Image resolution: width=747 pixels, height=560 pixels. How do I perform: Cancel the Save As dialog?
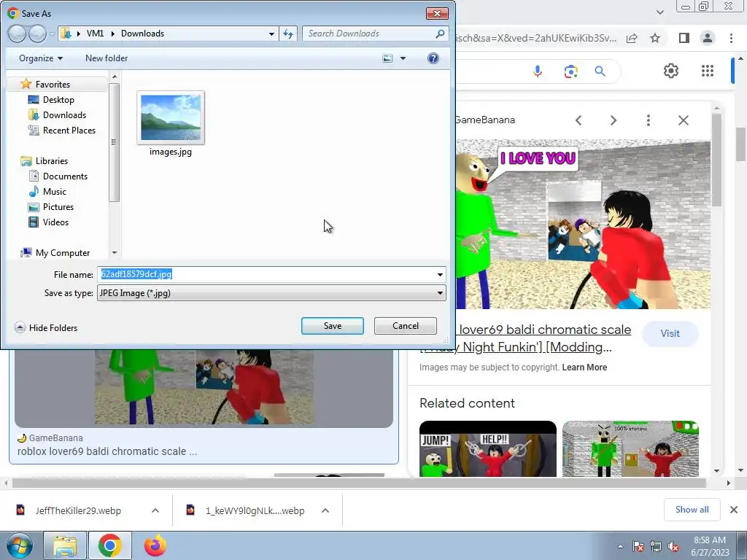[406, 326]
